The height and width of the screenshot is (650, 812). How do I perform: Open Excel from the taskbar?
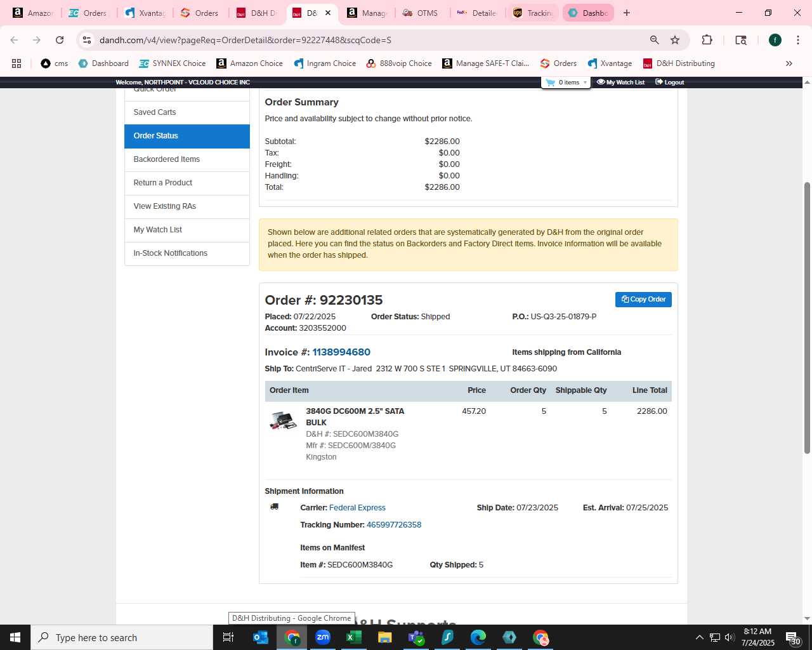tap(354, 637)
